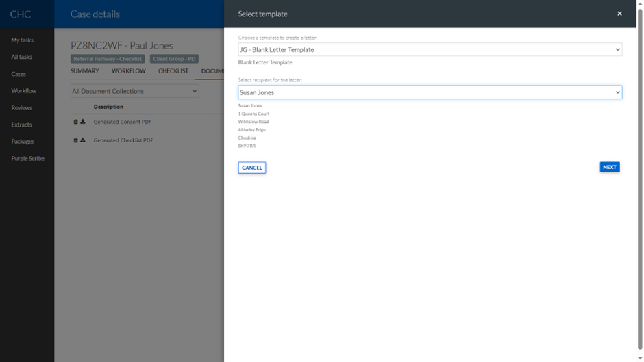Delete the Generated Consent PDF document
The width and height of the screenshot is (644, 362).
[76, 122]
